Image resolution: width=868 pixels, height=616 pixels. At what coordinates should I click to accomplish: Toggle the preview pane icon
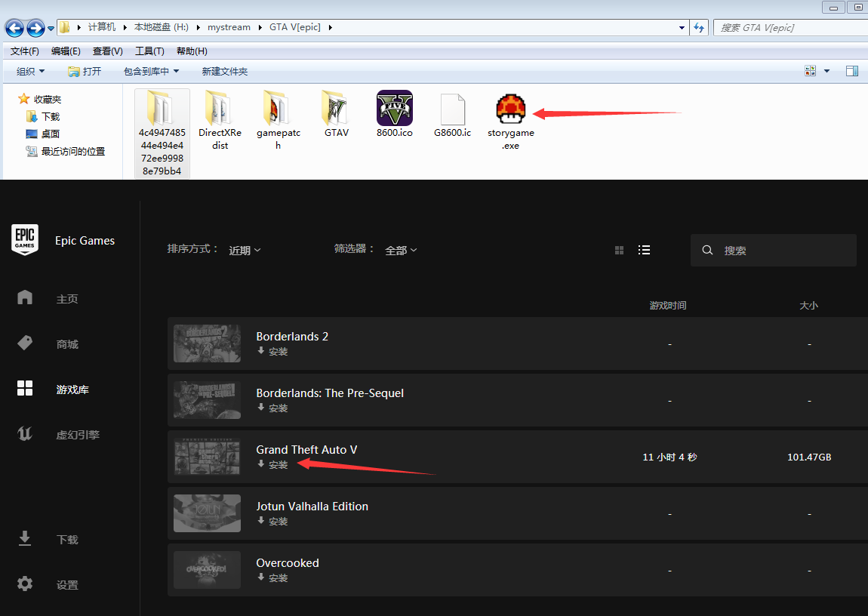pyautogui.click(x=852, y=71)
